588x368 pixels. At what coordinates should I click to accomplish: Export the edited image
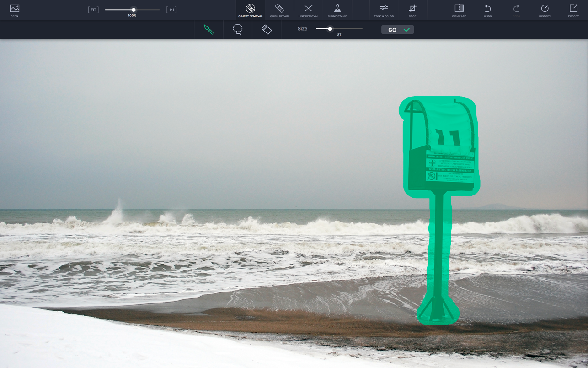tap(573, 10)
